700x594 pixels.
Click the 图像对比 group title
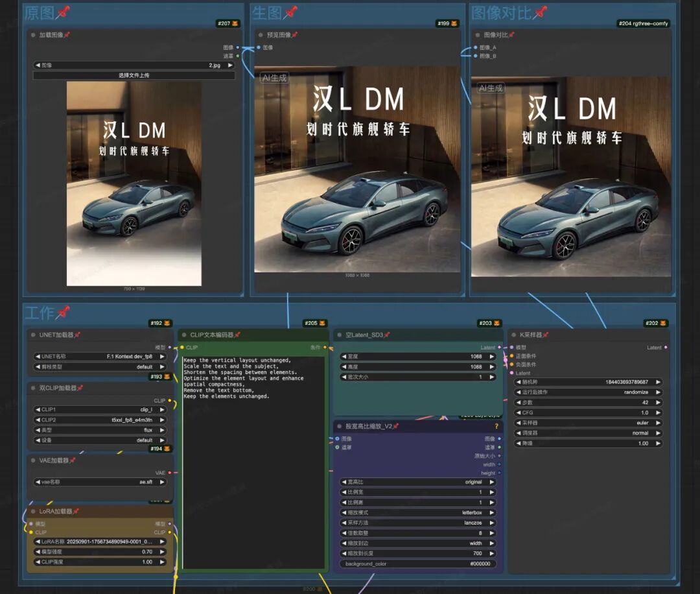pyautogui.click(x=500, y=12)
